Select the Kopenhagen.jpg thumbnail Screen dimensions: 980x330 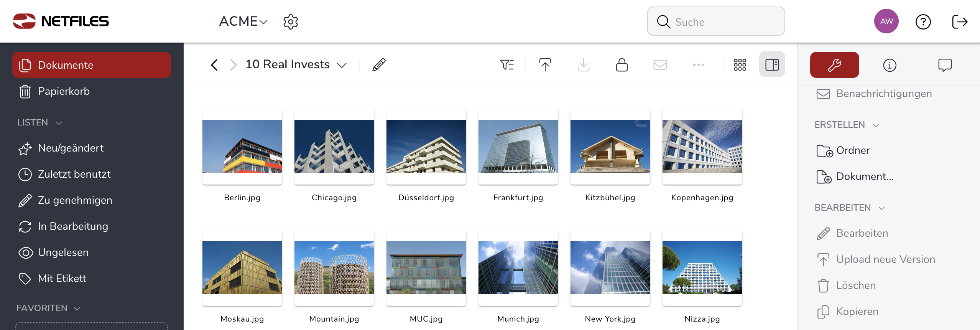pyautogui.click(x=702, y=146)
